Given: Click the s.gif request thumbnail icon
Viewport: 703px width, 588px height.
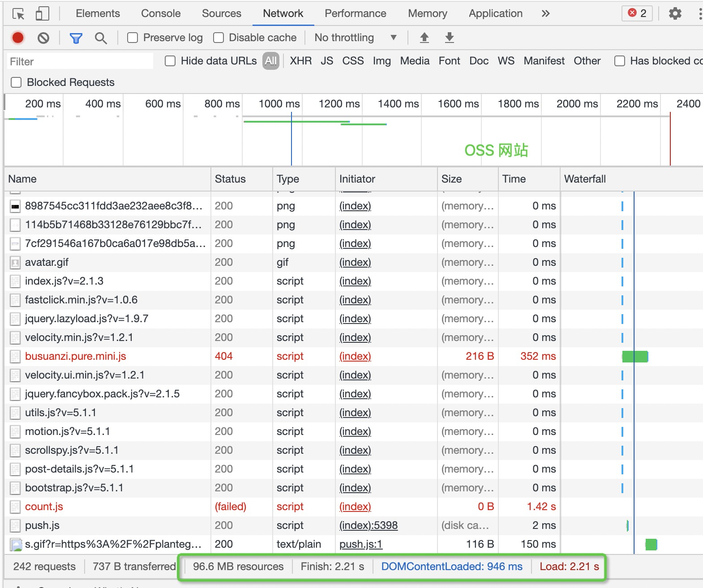Looking at the screenshot, I should coord(16,545).
